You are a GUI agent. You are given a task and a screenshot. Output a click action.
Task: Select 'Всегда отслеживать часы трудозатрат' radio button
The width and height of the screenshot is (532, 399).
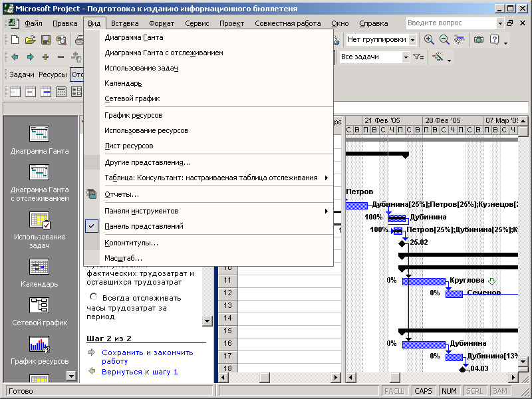point(93,297)
